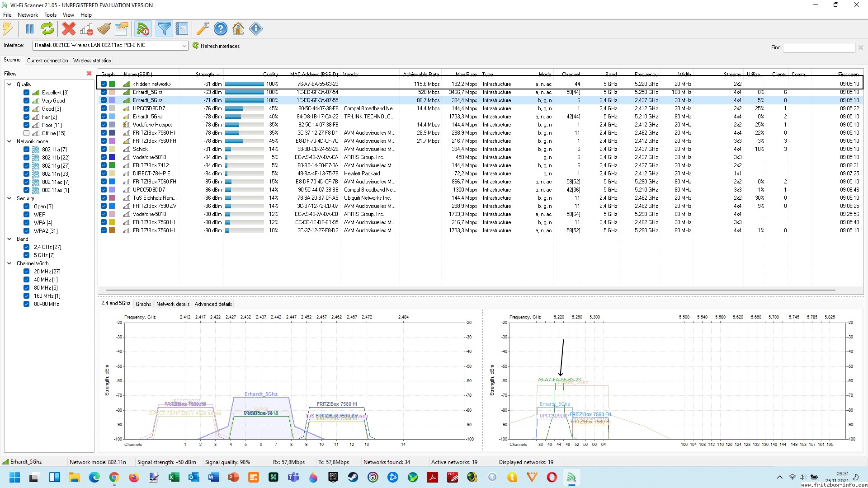Click in the Find search field
Screen dimensions: 868x488
(x=819, y=47)
